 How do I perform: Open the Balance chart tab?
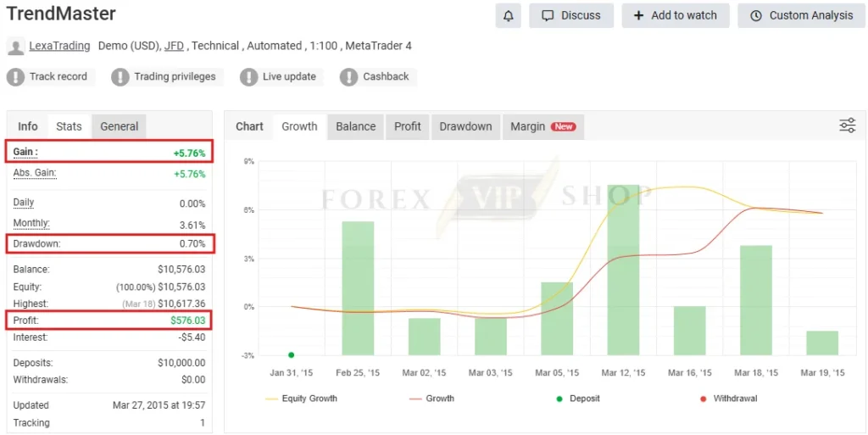click(x=356, y=126)
